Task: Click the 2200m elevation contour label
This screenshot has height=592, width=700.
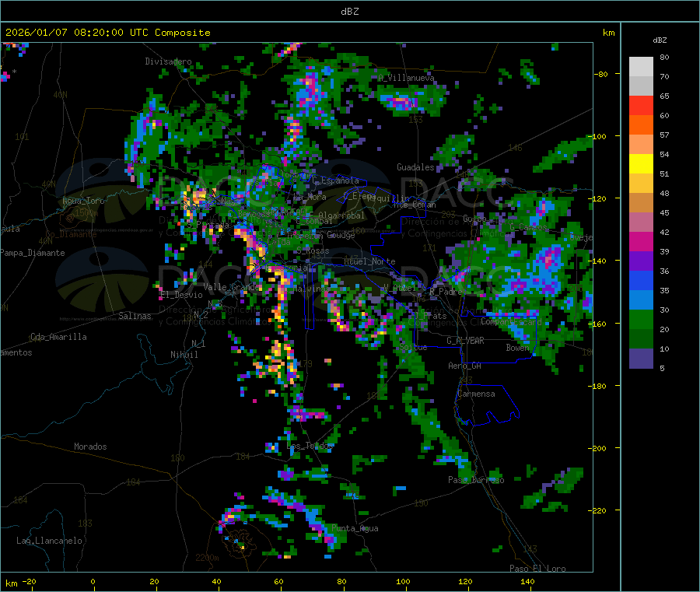Action: (x=207, y=558)
